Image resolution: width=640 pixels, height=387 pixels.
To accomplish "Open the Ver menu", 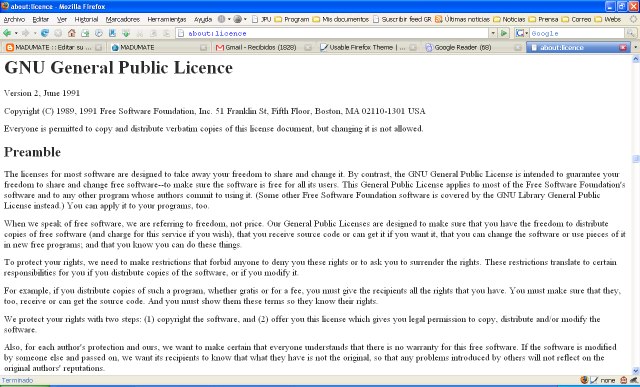I will coord(62,19).
